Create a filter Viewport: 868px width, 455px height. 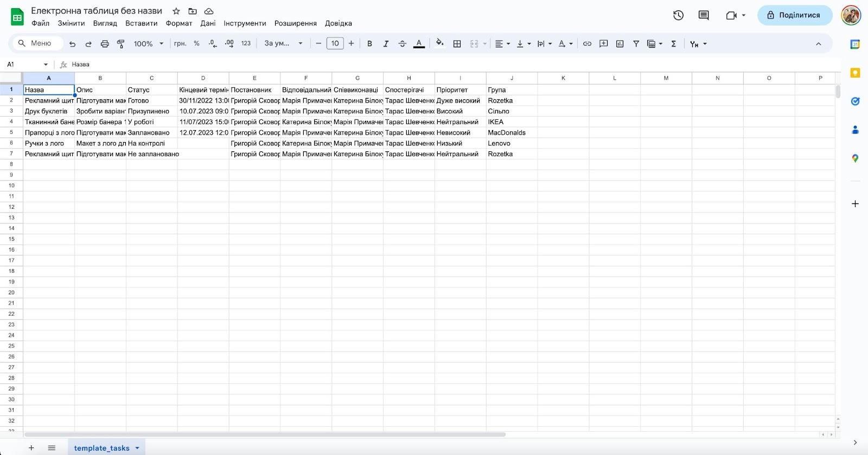(x=636, y=44)
